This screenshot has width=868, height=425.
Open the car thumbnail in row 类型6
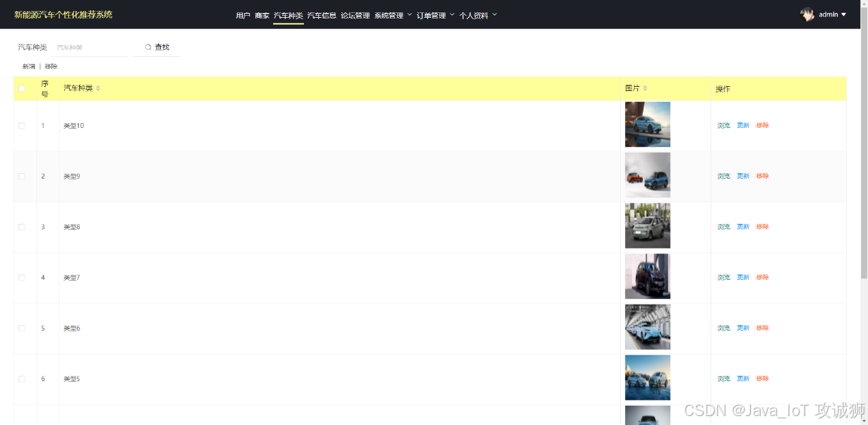click(x=648, y=327)
